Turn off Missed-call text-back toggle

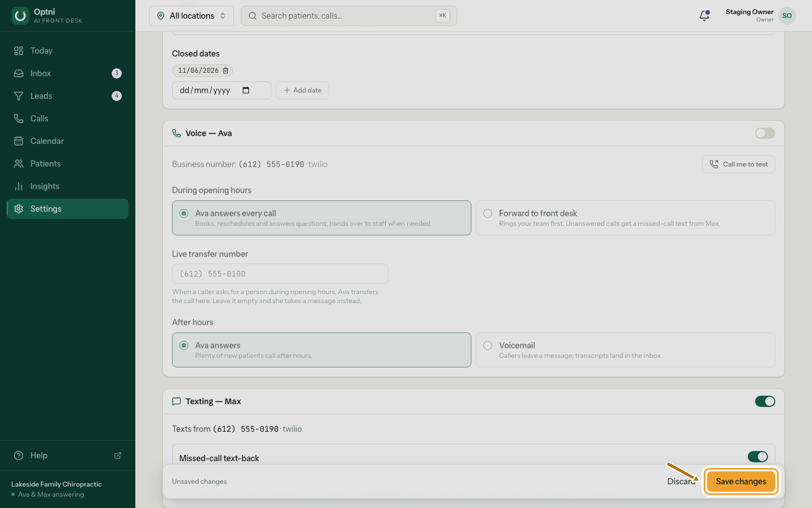click(x=758, y=457)
